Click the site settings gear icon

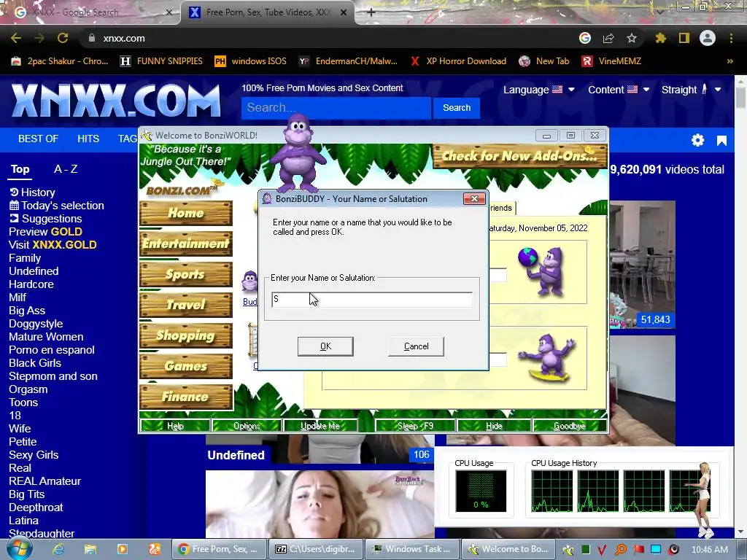[x=698, y=140]
